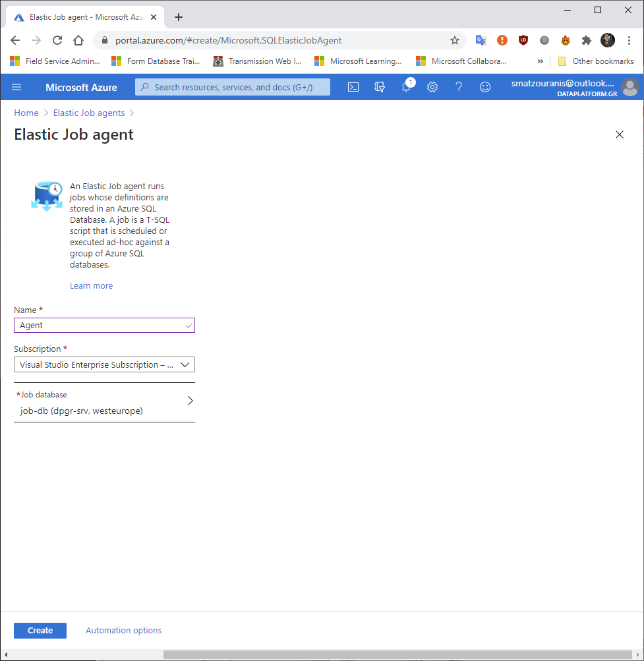Click the horizontal scrollbar thumb
The height and width of the screenshot is (661, 644).
(x=397, y=654)
